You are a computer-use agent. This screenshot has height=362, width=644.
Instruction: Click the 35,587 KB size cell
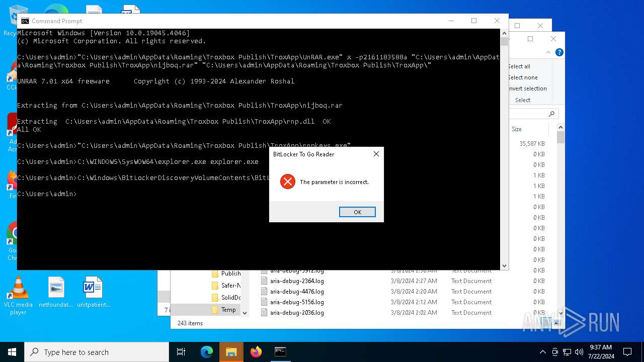click(532, 144)
